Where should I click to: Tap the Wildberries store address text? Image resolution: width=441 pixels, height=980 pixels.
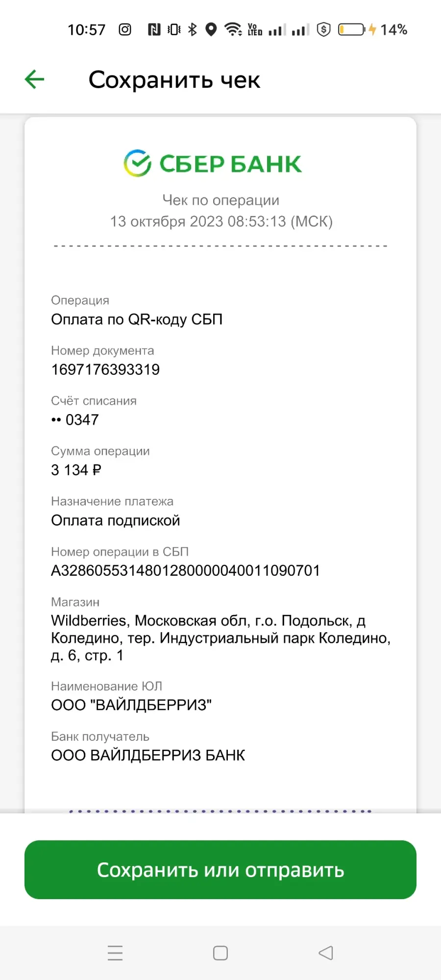point(220,638)
